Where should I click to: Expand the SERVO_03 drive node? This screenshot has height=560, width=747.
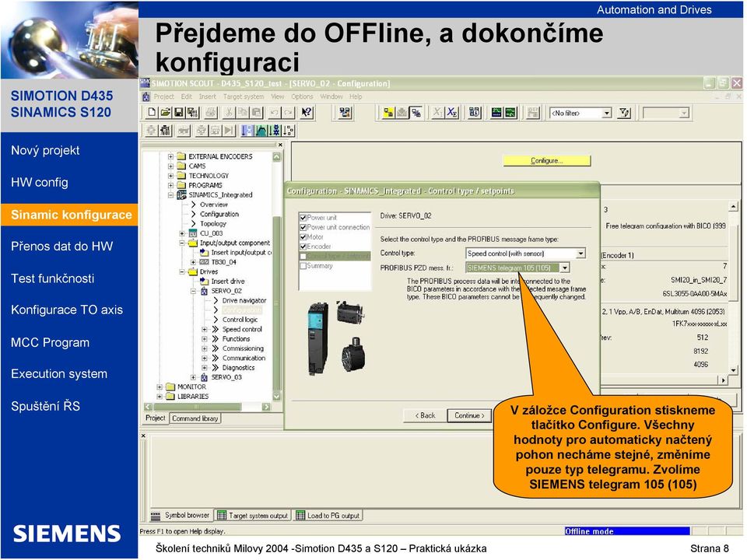pos(194,378)
